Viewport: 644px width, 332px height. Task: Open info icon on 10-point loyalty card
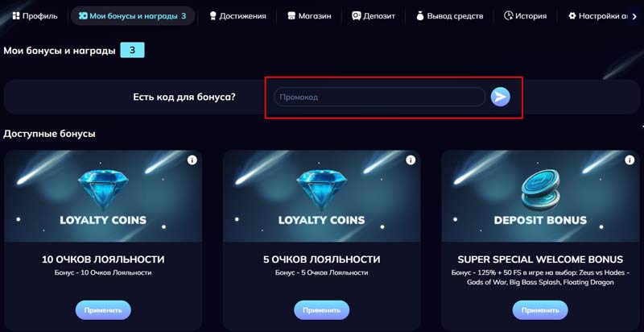pyautogui.click(x=192, y=160)
